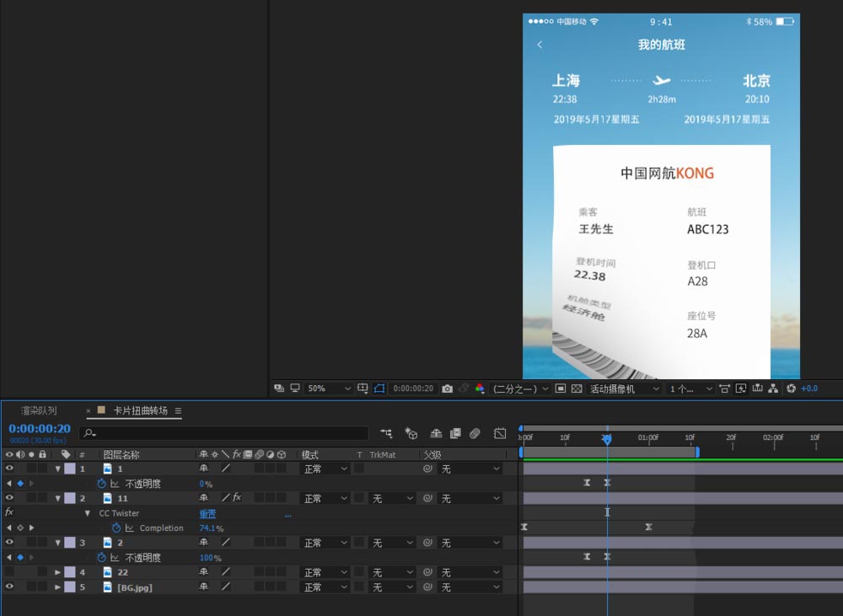
Task: Click the show channel color icon
Action: [480, 388]
